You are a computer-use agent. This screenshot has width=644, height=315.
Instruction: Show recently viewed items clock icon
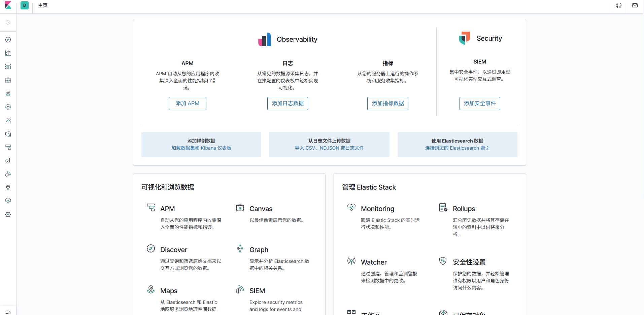(x=8, y=23)
